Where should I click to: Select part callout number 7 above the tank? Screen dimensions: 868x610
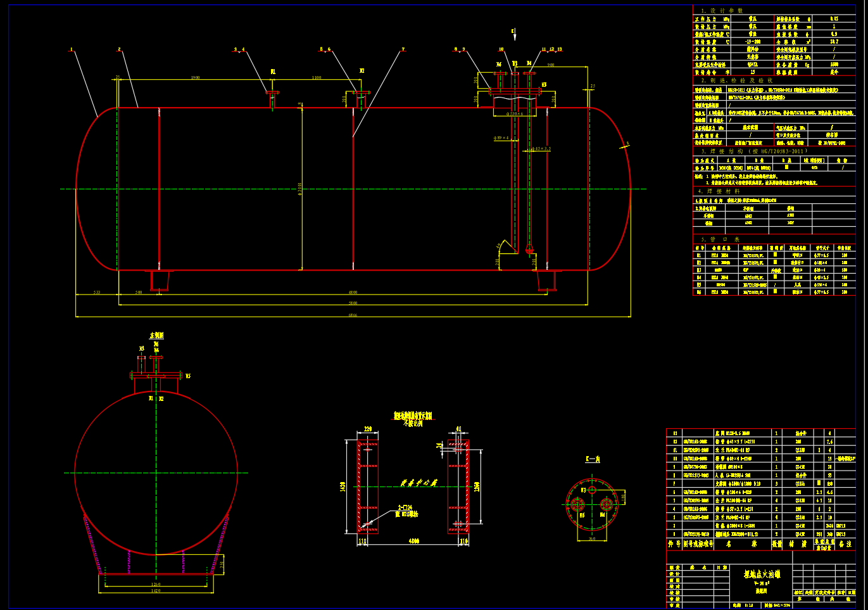coord(403,49)
